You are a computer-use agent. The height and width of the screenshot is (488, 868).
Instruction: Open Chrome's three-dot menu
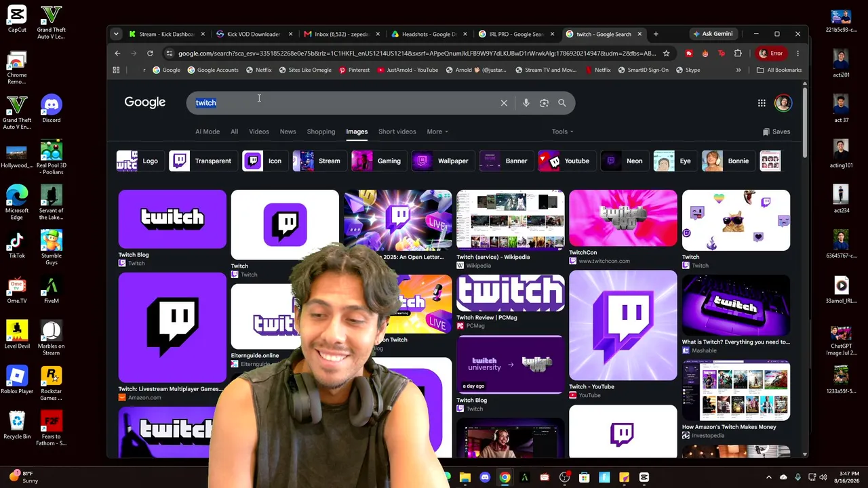pyautogui.click(x=797, y=54)
